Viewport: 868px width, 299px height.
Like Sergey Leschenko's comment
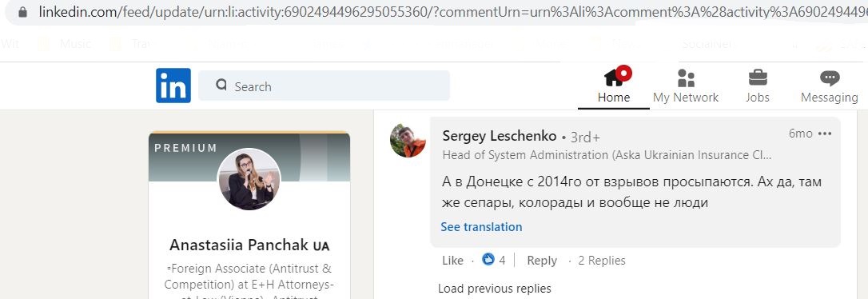(452, 261)
